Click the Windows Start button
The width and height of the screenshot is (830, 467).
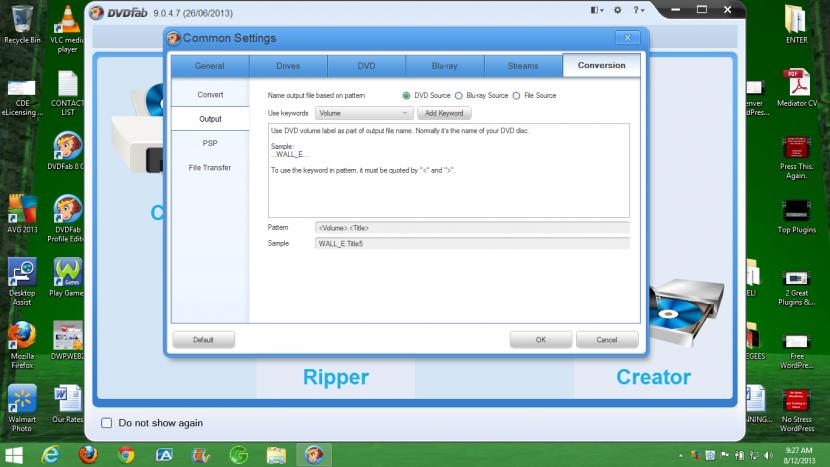tap(14, 455)
